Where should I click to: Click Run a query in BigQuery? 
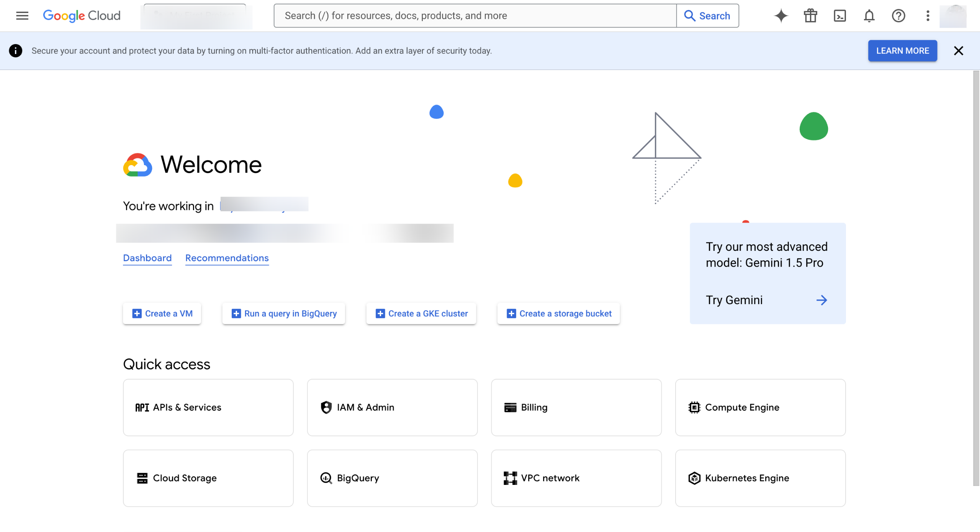click(x=284, y=314)
